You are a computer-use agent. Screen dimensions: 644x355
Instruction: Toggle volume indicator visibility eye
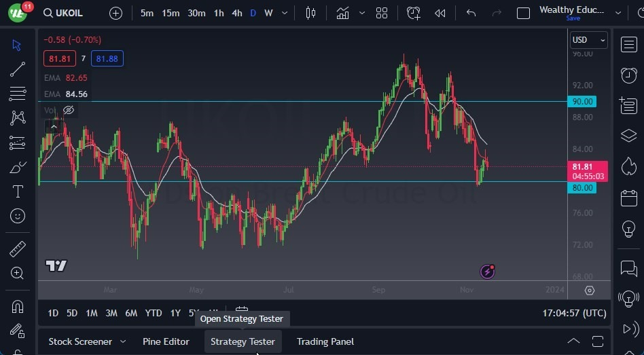[69, 110]
